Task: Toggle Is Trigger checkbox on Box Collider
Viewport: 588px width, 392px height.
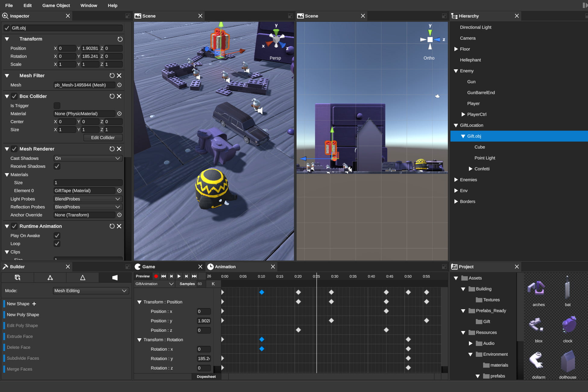Action: point(56,106)
